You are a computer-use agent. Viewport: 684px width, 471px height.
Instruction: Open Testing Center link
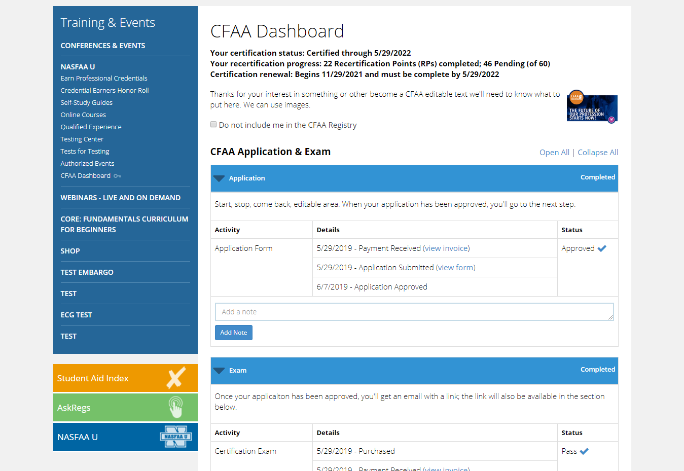point(82,139)
